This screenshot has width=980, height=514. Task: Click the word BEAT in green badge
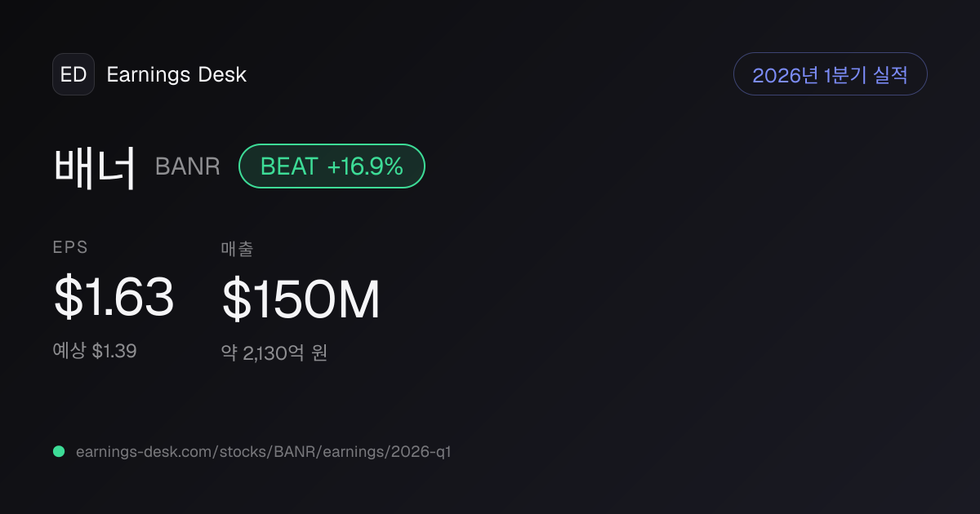click(x=289, y=166)
